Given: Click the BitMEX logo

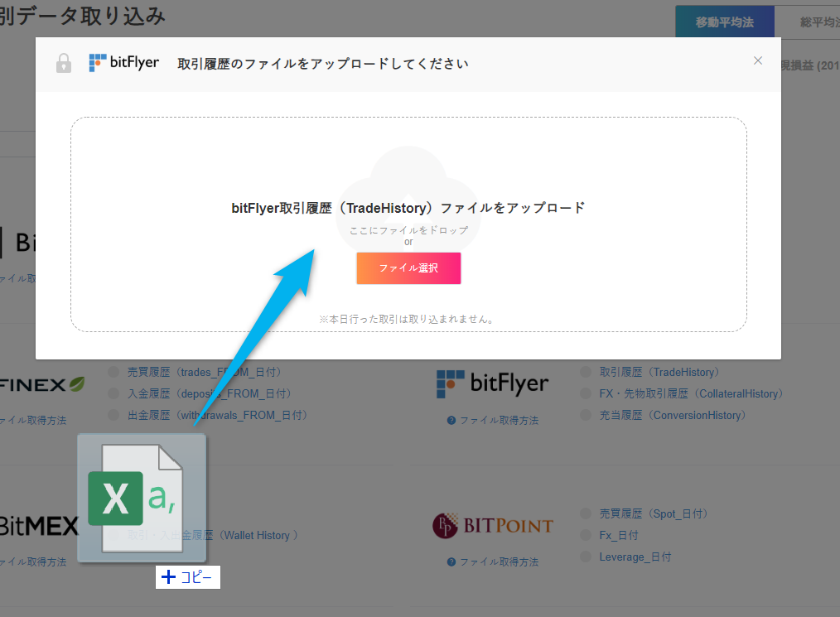Looking at the screenshot, I should pos(39,526).
